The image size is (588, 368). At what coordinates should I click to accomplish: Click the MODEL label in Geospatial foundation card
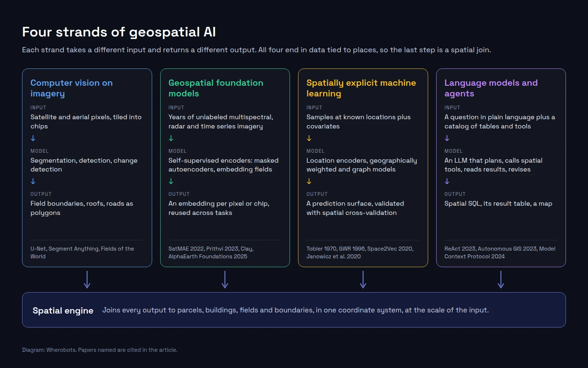178,151
